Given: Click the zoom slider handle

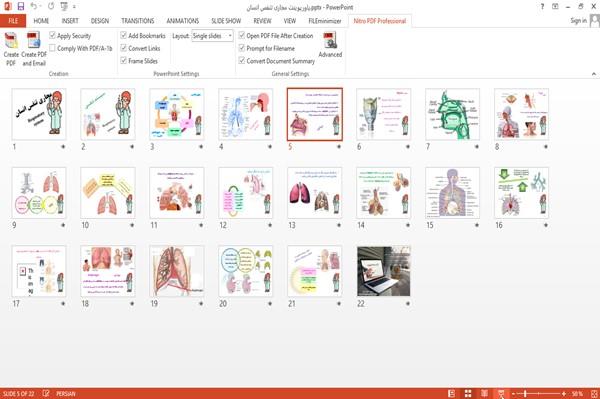Looking at the screenshot, I should 525,394.
